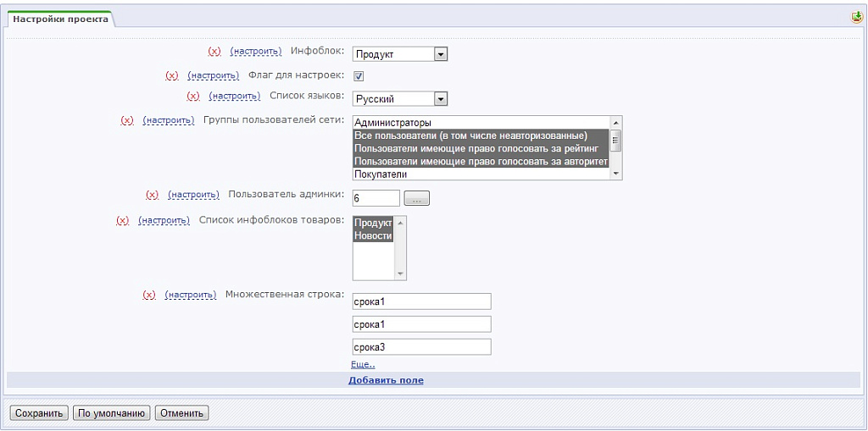Viewport: 868px width, 431px height.
Task: Open настроить for Флаг для настроек
Action: pyautogui.click(x=214, y=75)
